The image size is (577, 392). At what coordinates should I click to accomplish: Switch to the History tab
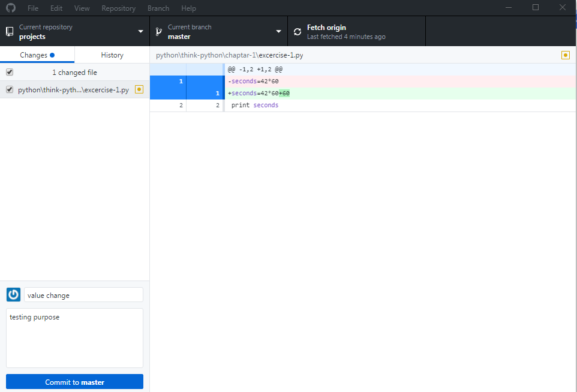(112, 55)
